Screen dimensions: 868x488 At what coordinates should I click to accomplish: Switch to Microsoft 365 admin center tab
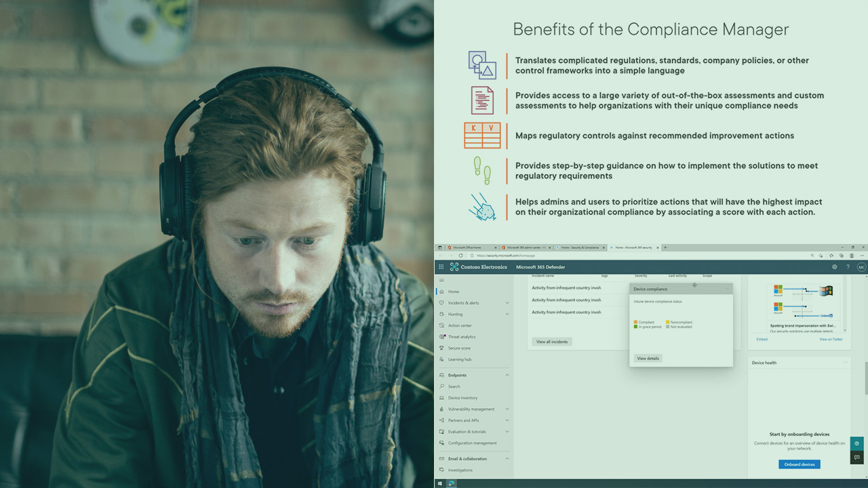526,247
